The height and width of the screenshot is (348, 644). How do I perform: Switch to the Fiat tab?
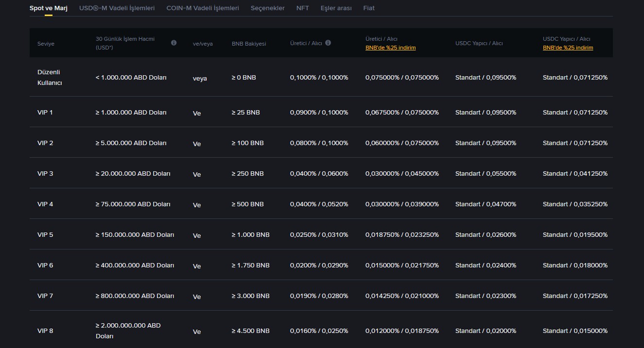point(369,8)
